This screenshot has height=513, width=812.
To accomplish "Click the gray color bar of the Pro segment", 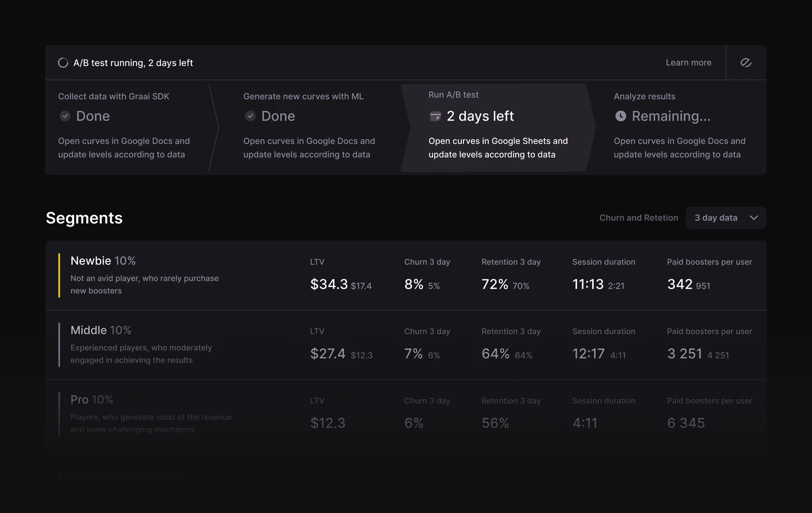I will [59, 413].
